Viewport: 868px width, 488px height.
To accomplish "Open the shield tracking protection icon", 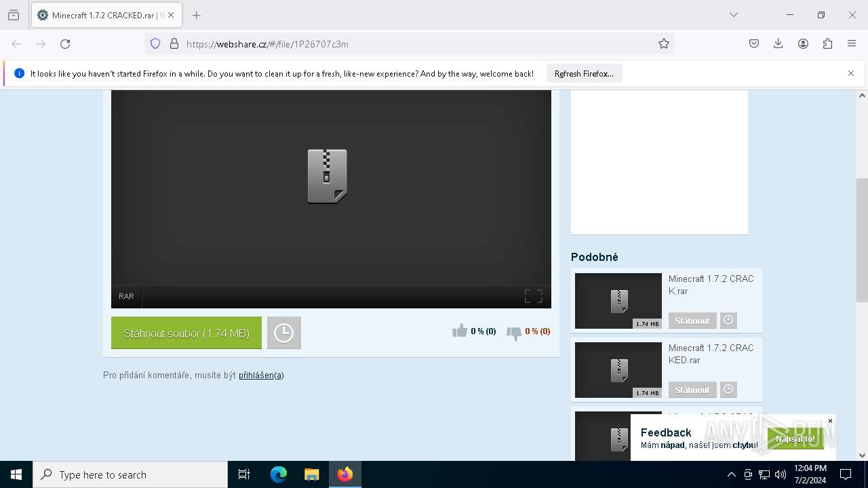I will pos(155,44).
